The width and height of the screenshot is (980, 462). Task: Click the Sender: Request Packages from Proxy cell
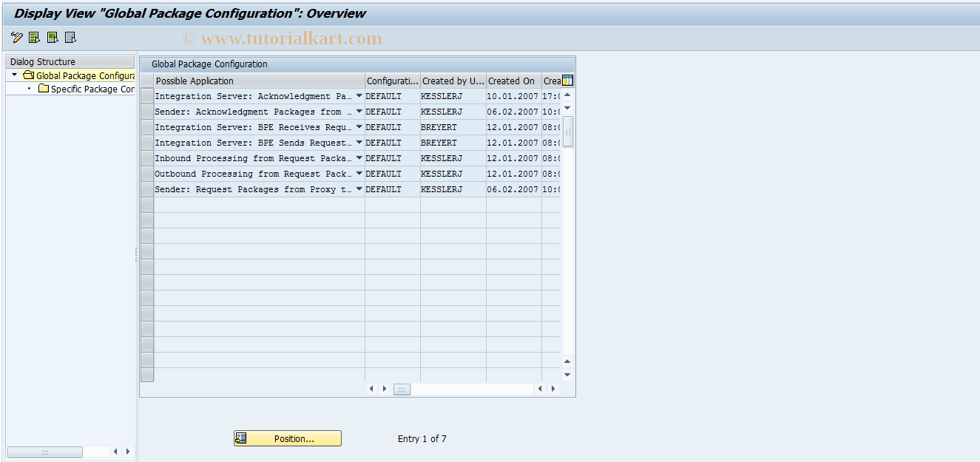click(254, 189)
